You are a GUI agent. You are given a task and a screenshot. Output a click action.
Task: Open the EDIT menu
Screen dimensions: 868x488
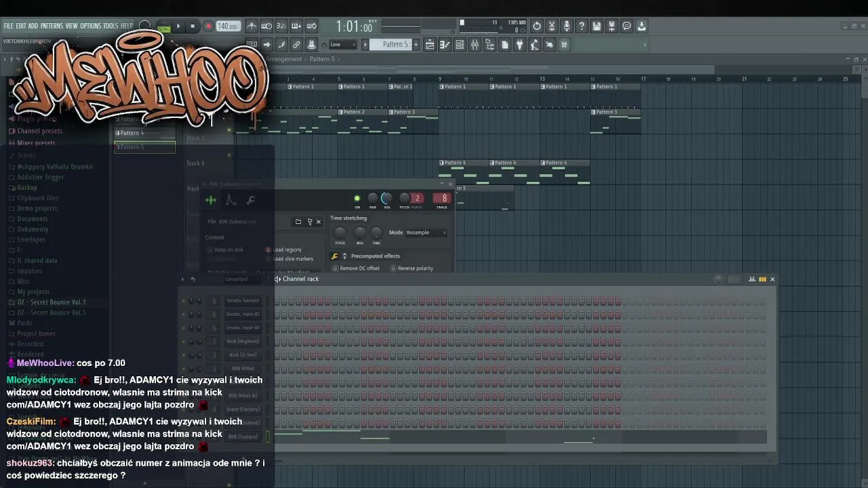pos(21,26)
